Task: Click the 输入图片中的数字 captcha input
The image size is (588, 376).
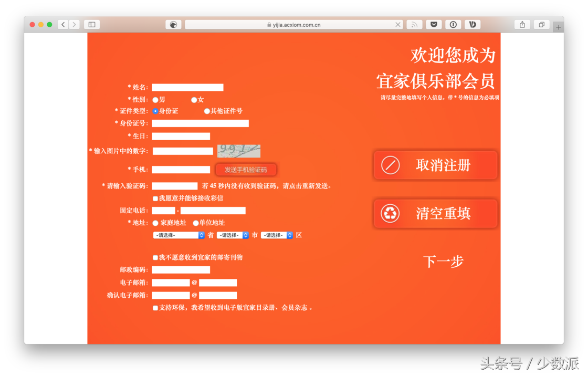Action: [x=183, y=151]
